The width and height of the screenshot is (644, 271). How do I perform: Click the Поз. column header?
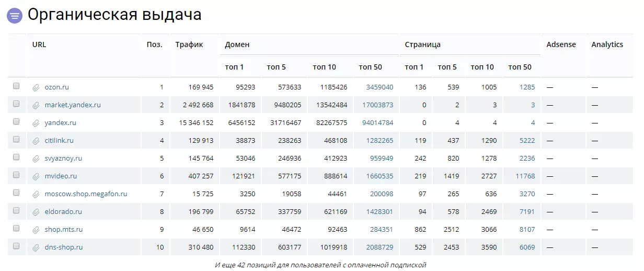[154, 44]
